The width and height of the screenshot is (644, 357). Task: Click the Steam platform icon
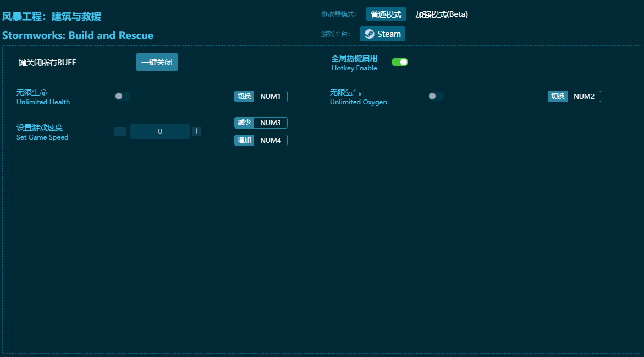(370, 34)
